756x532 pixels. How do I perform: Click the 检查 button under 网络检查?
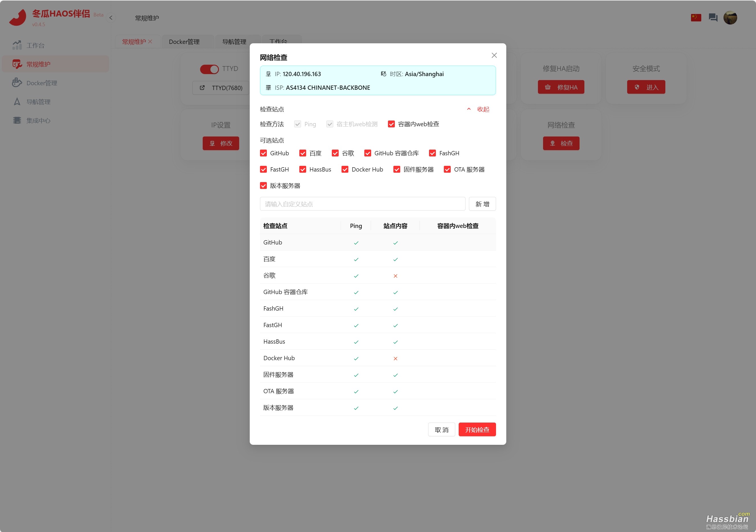point(561,143)
